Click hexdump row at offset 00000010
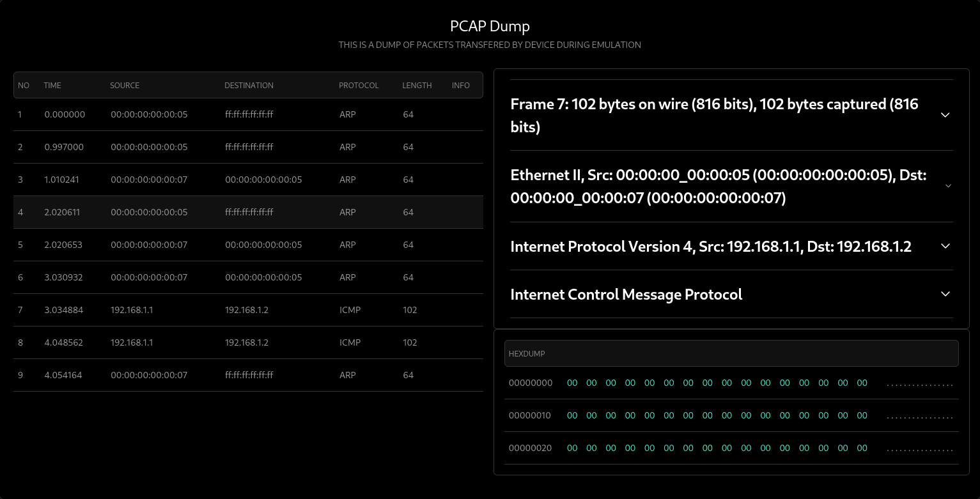 pyautogui.click(x=731, y=415)
